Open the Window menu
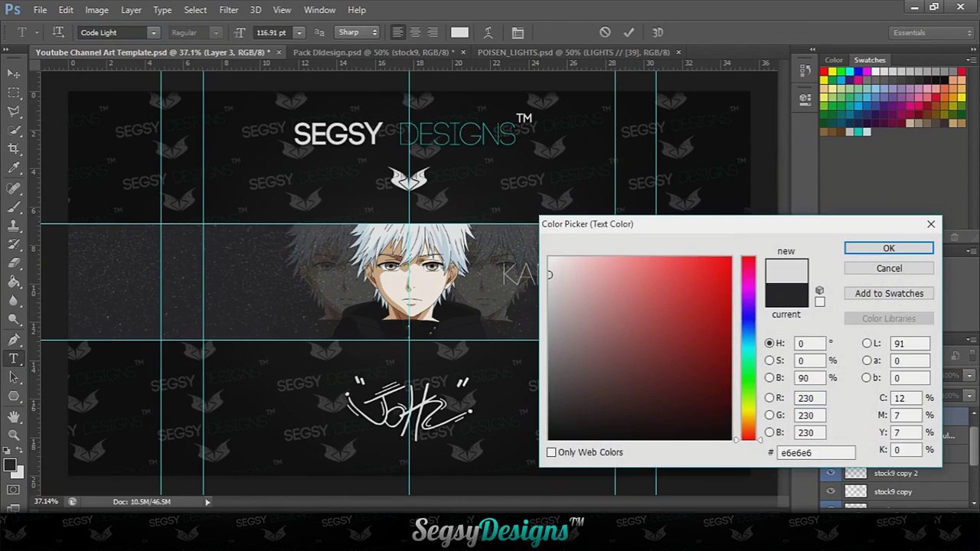This screenshot has height=551, width=980. 319,10
